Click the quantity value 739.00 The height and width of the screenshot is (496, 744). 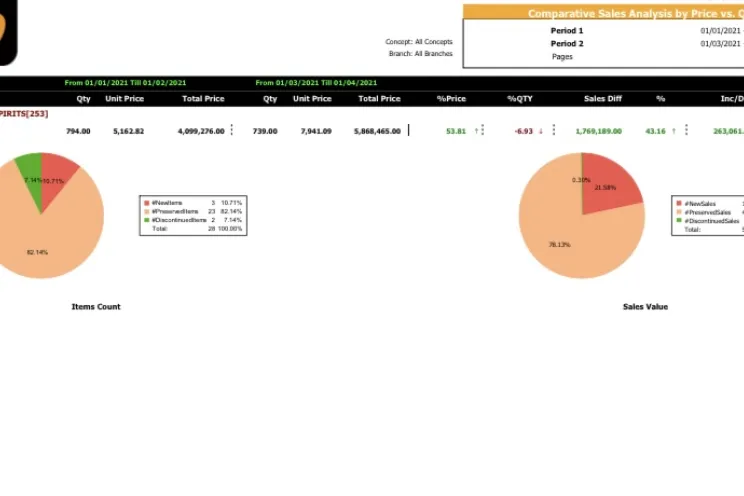(265, 131)
